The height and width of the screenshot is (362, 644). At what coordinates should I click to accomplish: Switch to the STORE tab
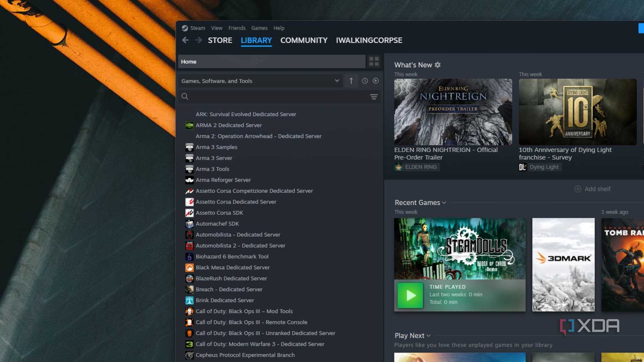click(220, 40)
